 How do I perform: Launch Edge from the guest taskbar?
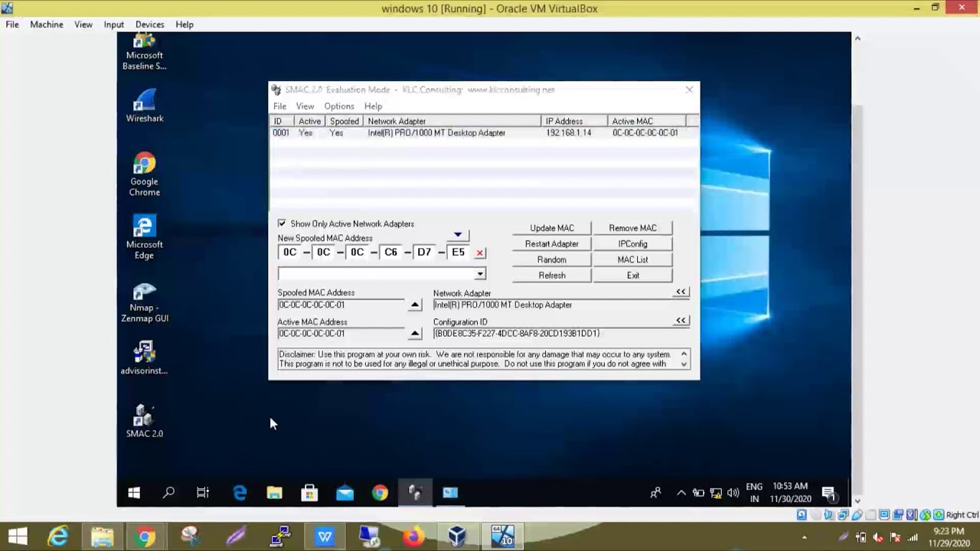coord(240,493)
